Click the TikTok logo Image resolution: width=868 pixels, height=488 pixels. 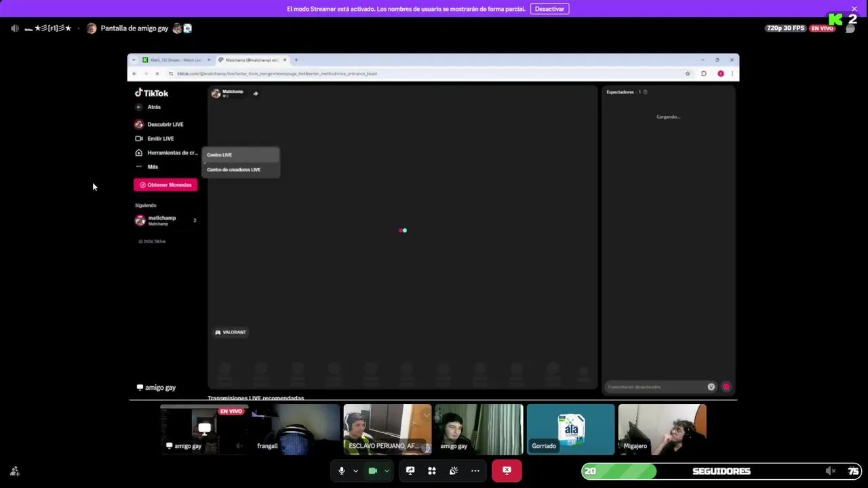click(x=151, y=93)
